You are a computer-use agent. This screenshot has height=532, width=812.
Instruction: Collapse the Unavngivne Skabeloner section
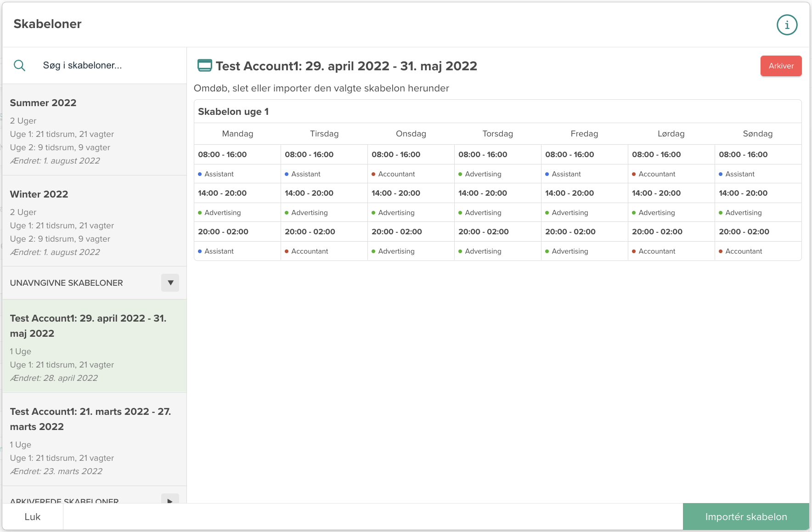170,283
